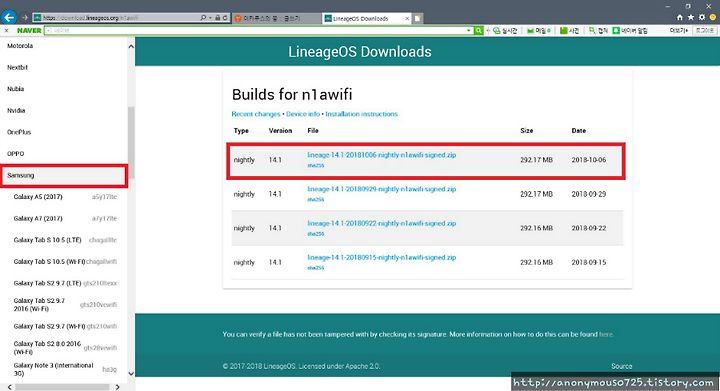Click the magnifier search icon in address bar
The height and width of the screenshot is (391, 720).
203,18
